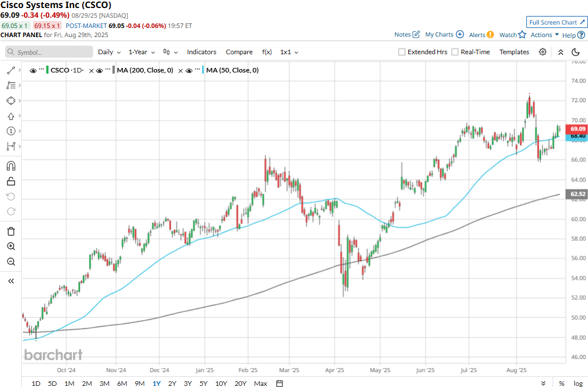The width and height of the screenshot is (588, 387).
Task: Expand the Actions dropdown menu
Action: click(545, 34)
